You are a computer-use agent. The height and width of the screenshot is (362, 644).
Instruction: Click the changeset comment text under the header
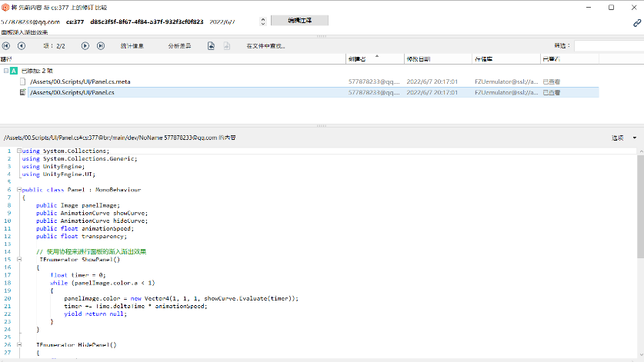24,32
